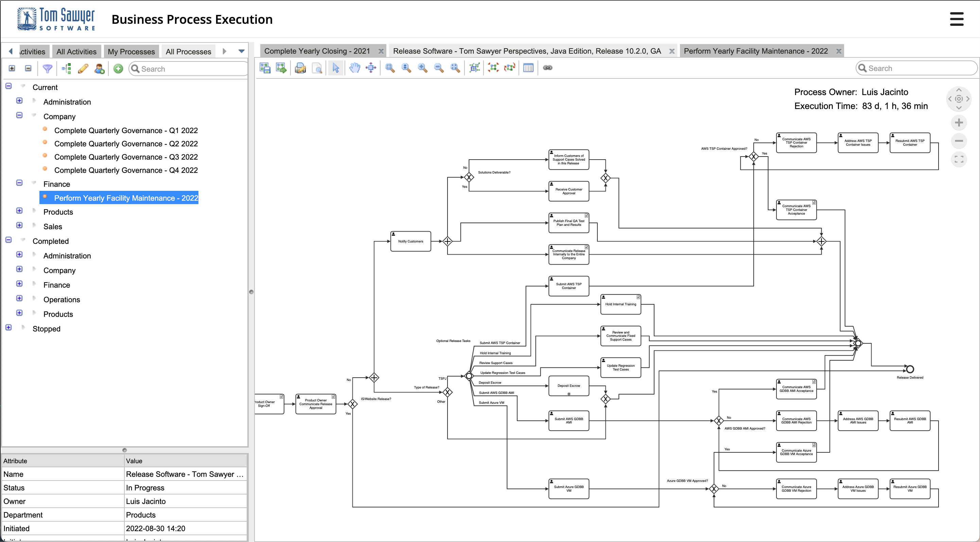This screenshot has width=980, height=542.
Task: Open the table view icon
Action: (528, 68)
